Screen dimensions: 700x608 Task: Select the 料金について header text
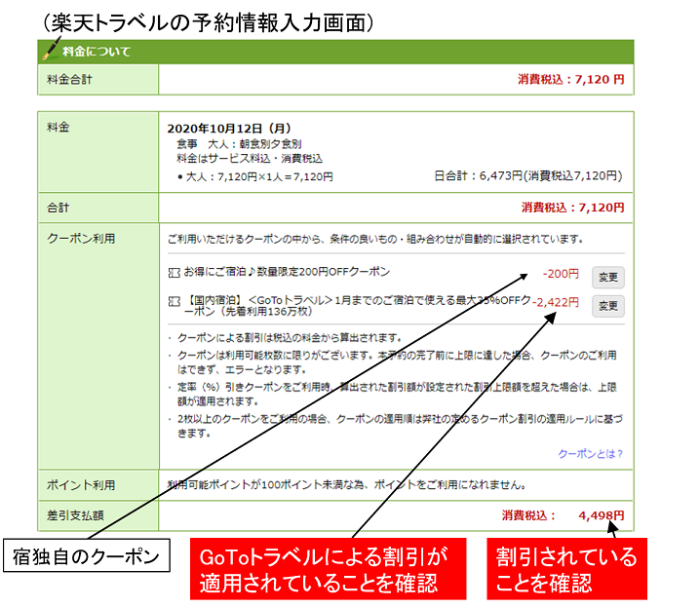[96, 52]
